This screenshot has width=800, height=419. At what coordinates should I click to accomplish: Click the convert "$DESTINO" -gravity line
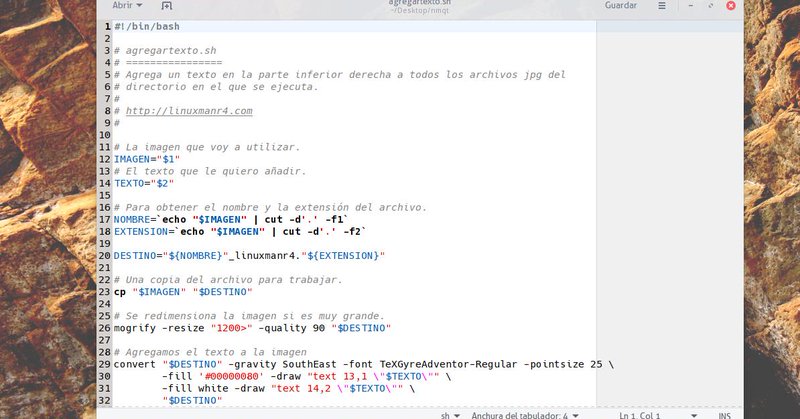[364, 364]
